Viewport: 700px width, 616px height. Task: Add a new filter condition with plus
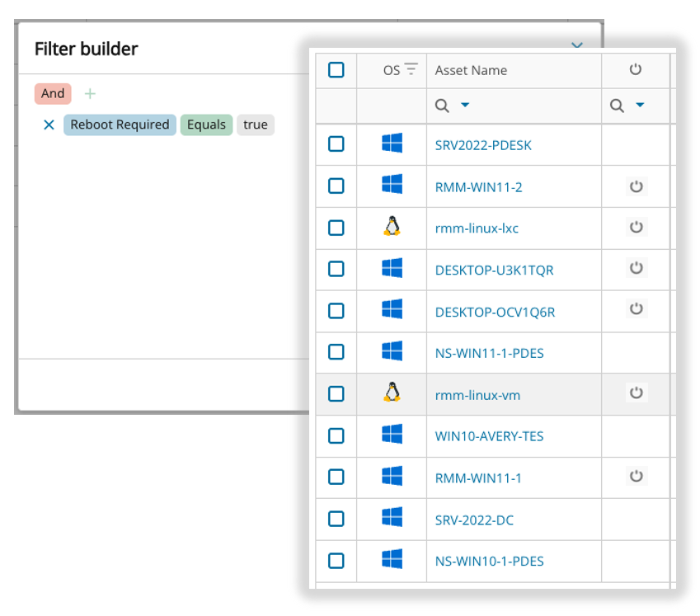[x=90, y=94]
